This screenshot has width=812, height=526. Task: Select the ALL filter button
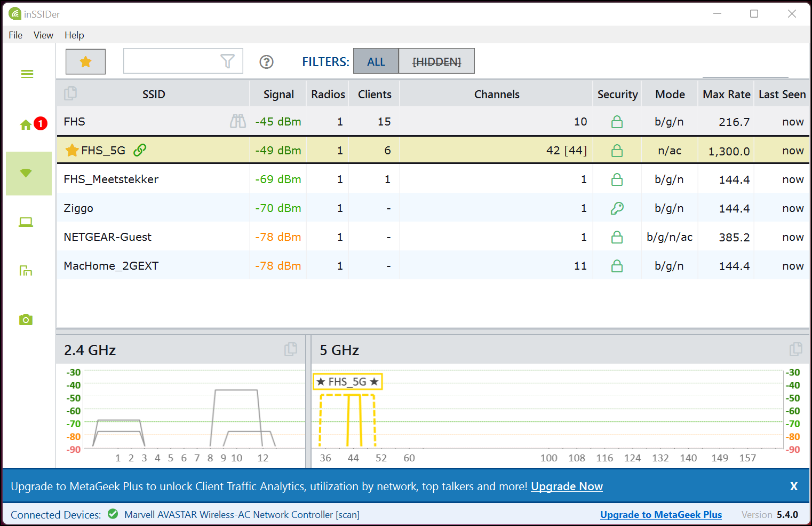coord(376,61)
